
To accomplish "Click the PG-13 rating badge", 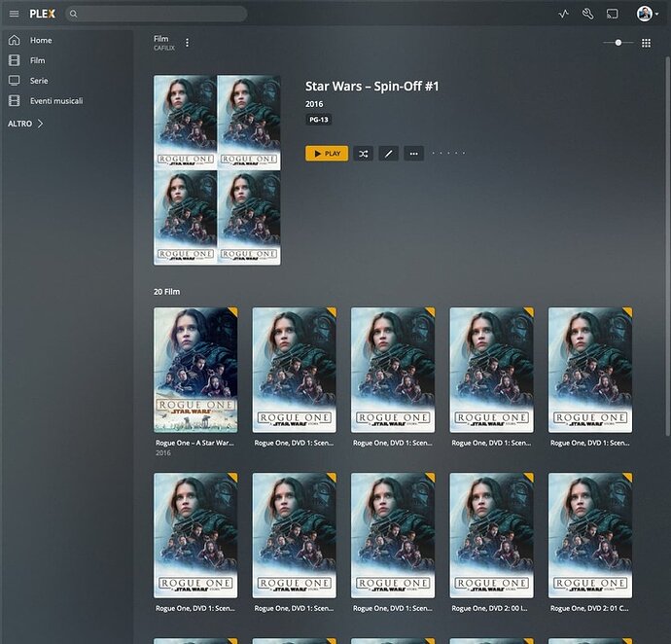I will (x=319, y=120).
